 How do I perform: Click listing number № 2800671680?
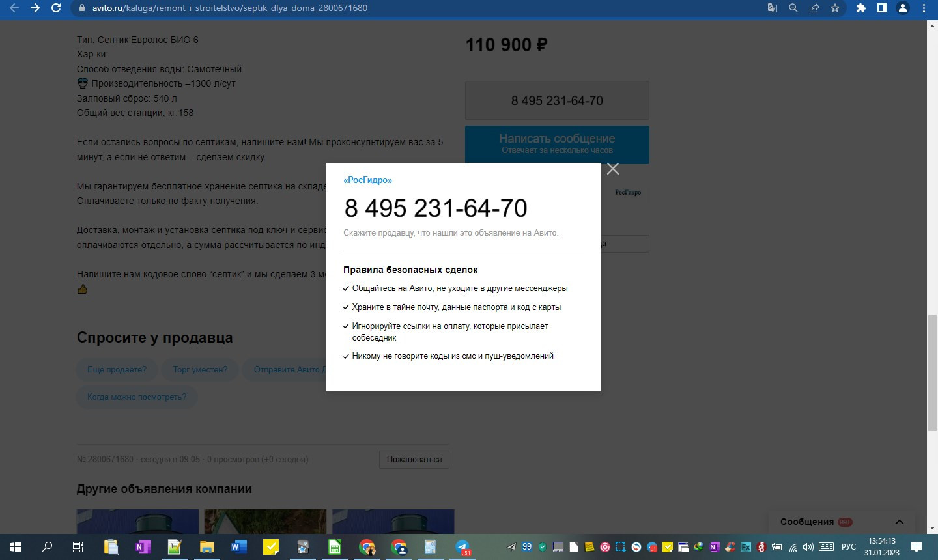105,459
